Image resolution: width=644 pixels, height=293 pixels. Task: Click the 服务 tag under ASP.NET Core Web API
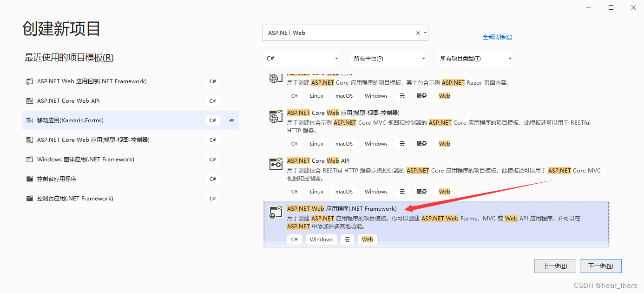421,192
